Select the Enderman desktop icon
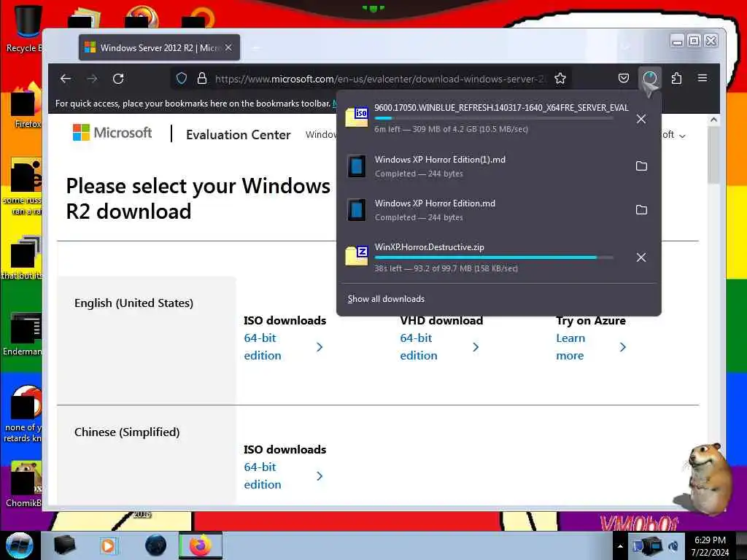The width and height of the screenshot is (747, 560). click(x=24, y=333)
